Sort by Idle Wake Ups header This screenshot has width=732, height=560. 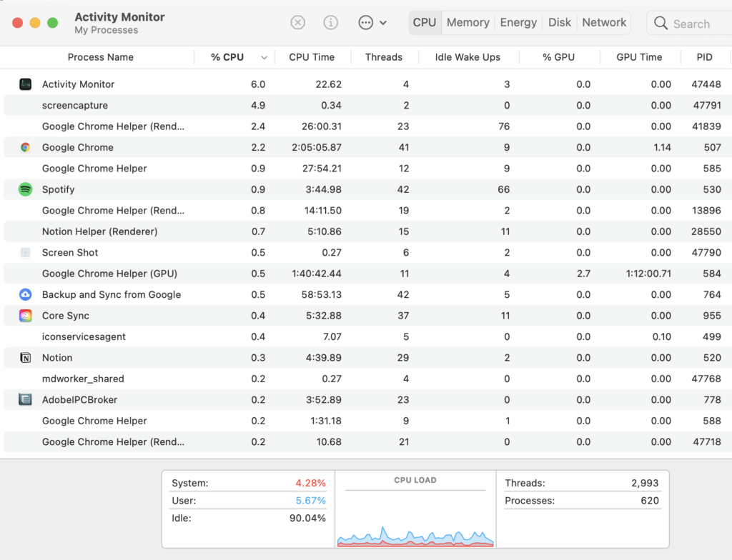468,57
